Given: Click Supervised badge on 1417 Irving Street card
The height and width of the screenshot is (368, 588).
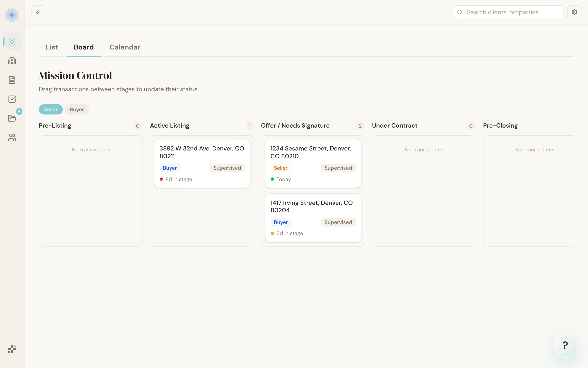Looking at the screenshot, I should click(x=338, y=222).
